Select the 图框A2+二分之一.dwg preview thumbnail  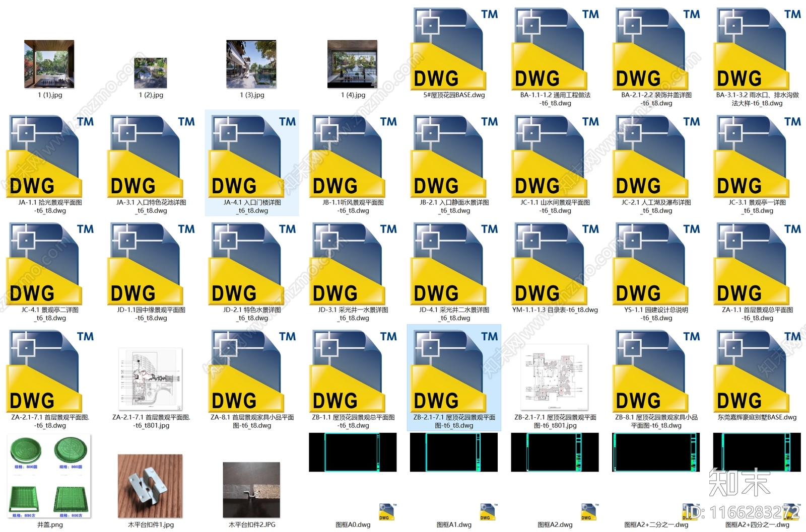[656, 452]
